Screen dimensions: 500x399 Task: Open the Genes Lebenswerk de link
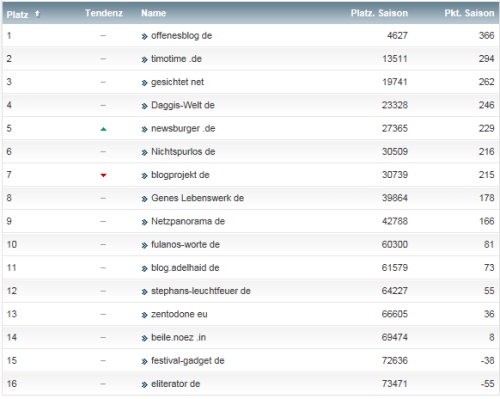tap(197, 198)
